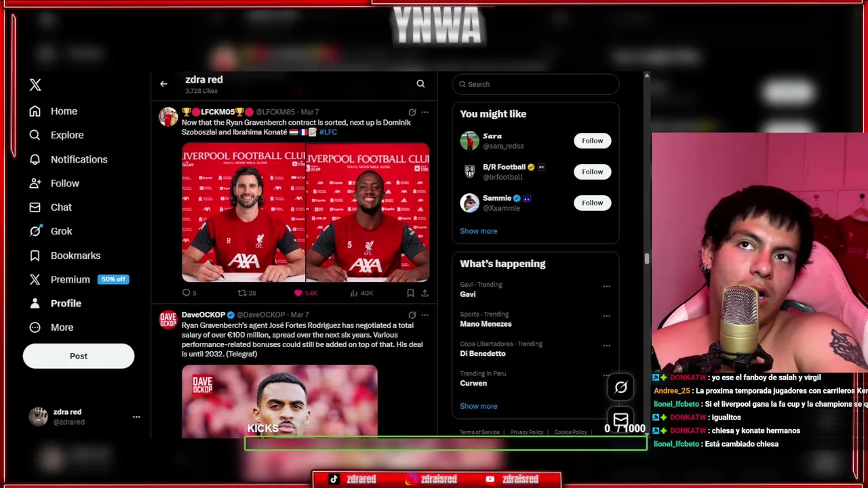868x488 pixels.
Task: Click the search icon in likes header
Action: (420, 84)
